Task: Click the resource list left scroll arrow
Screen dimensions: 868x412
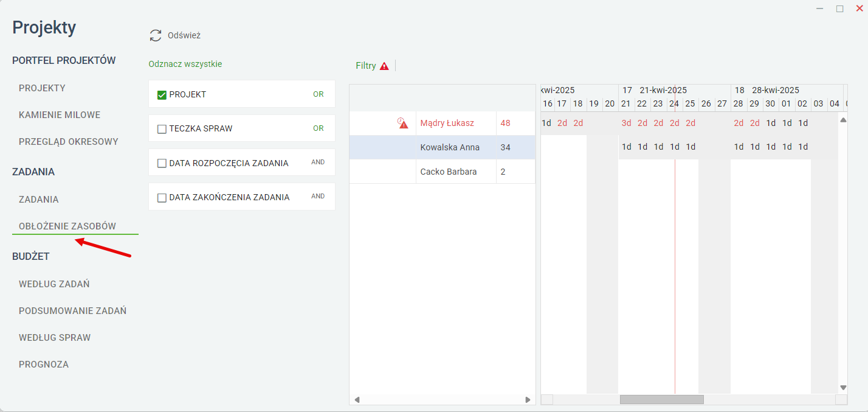Action: pyautogui.click(x=357, y=400)
